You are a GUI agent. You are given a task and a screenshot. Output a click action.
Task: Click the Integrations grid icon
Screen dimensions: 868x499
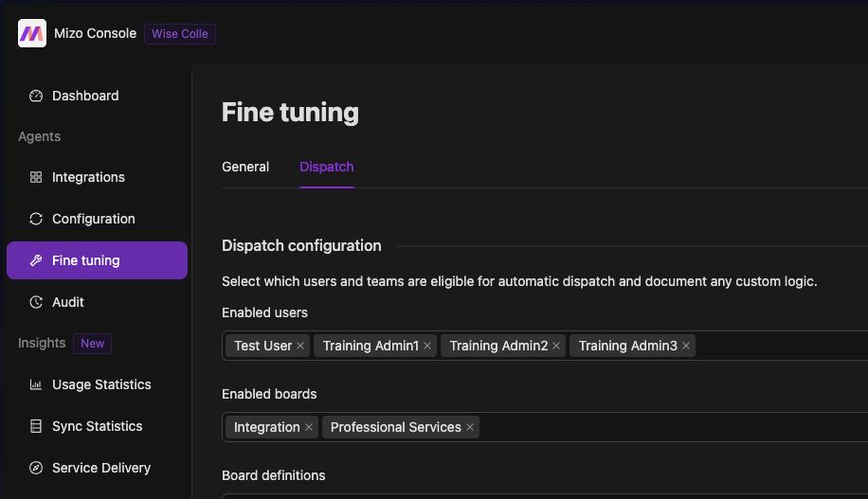(x=36, y=177)
